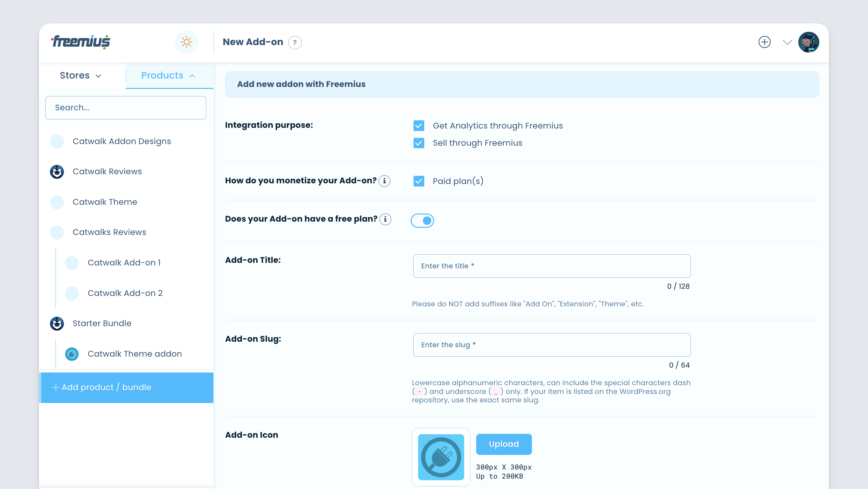868x489 pixels.
Task: Toggle the free plan switch
Action: 422,221
